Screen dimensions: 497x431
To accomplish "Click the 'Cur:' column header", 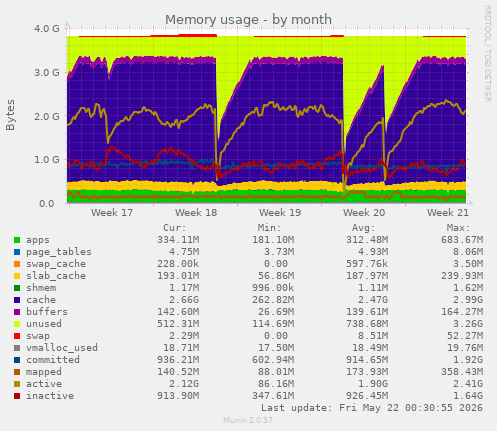I will 175,228.
